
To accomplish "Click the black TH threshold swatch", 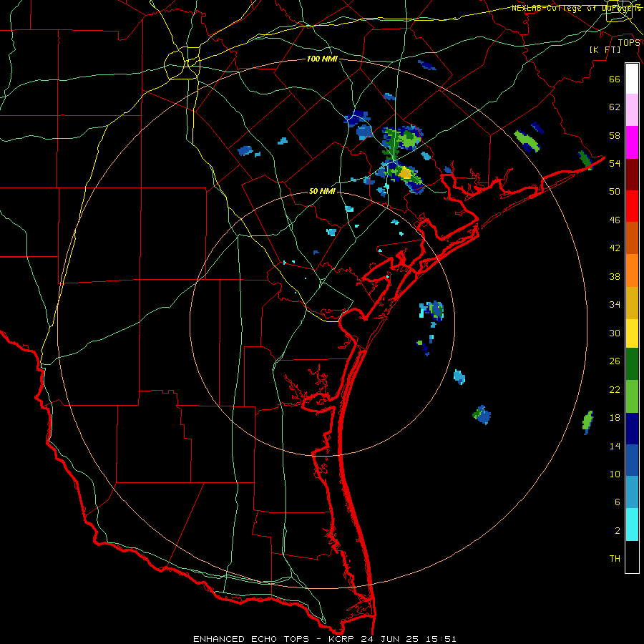I will [632, 557].
